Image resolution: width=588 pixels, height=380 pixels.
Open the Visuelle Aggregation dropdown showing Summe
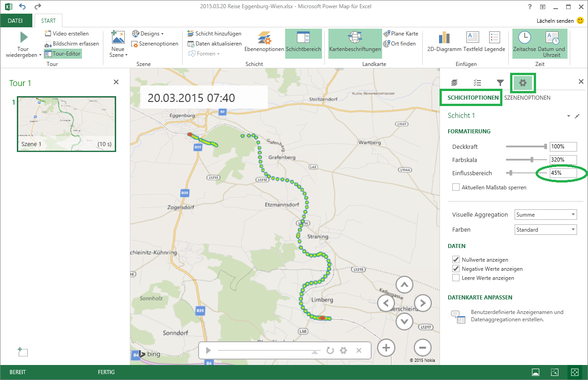[x=545, y=214]
